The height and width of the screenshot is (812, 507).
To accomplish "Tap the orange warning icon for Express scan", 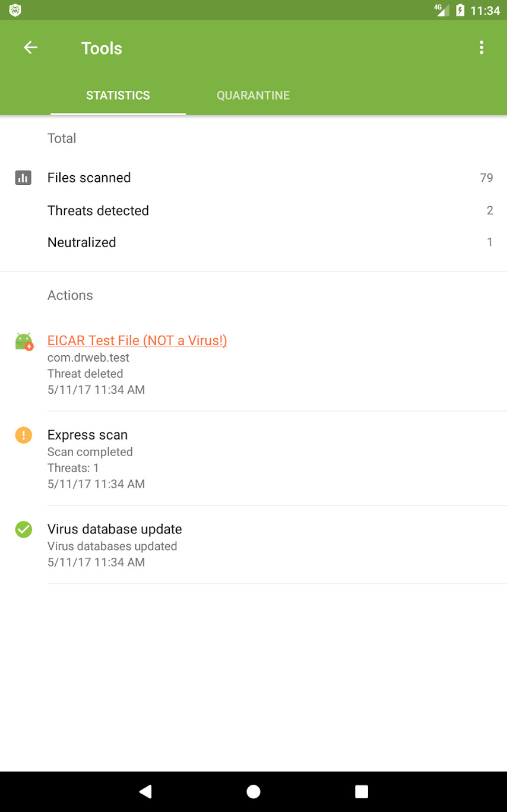I will tap(23, 435).
